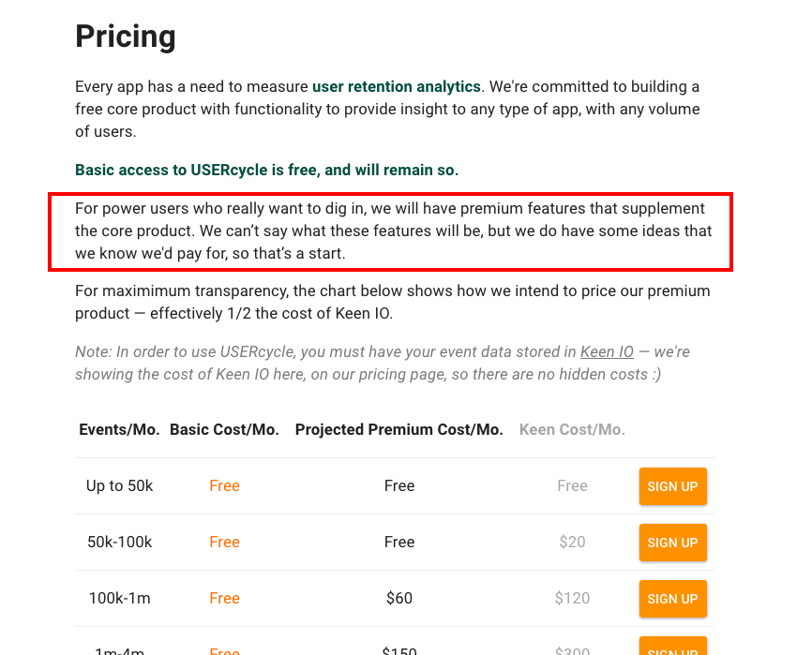Click the paragraph about power users
Viewport: 812px width, 655px height.
pos(390,231)
